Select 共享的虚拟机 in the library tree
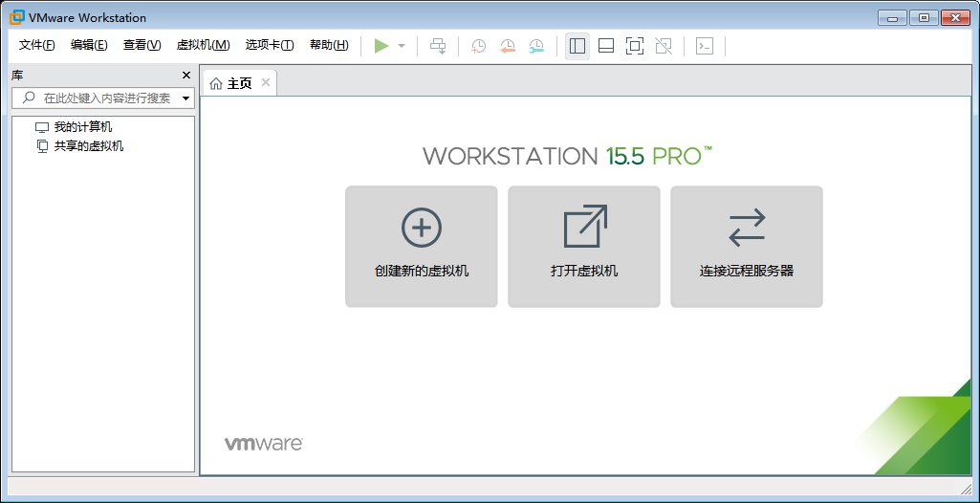Screen dimensions: 980x503 click(79, 147)
